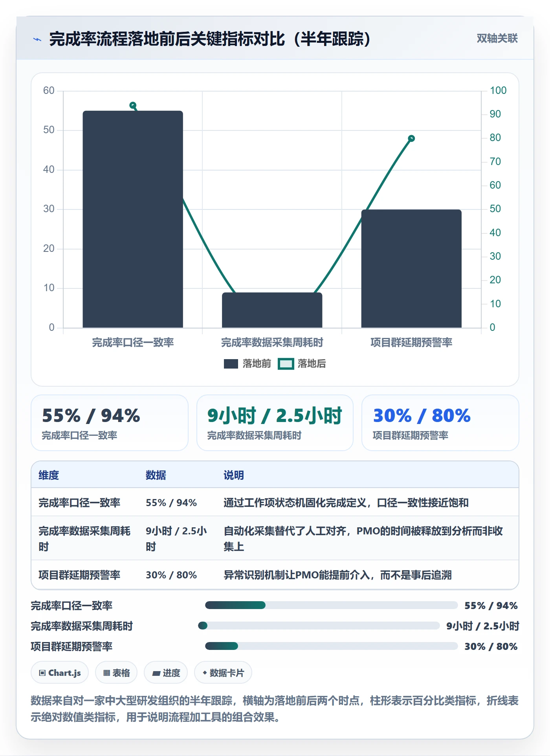Toggle the 落地前 legend swatch
The width and height of the screenshot is (550, 756).
point(231,364)
